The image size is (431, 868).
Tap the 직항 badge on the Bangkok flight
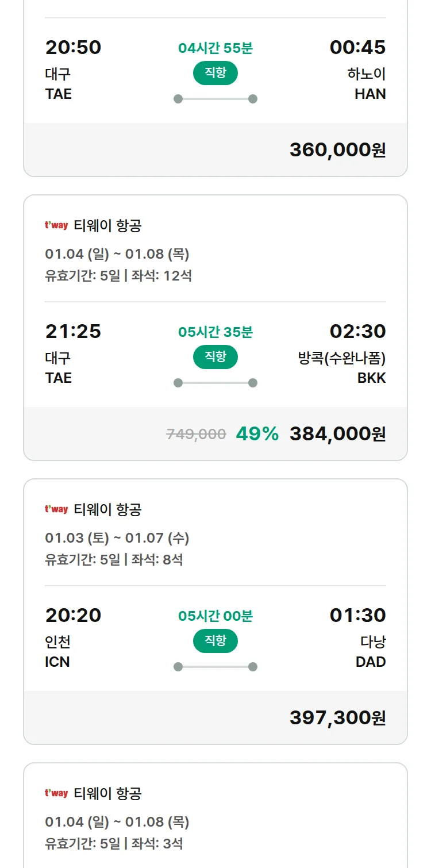[215, 357]
